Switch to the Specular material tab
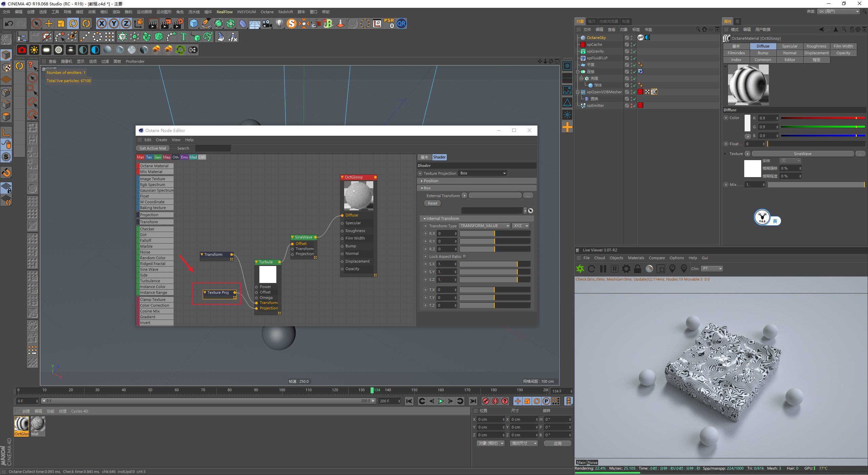 (x=789, y=46)
